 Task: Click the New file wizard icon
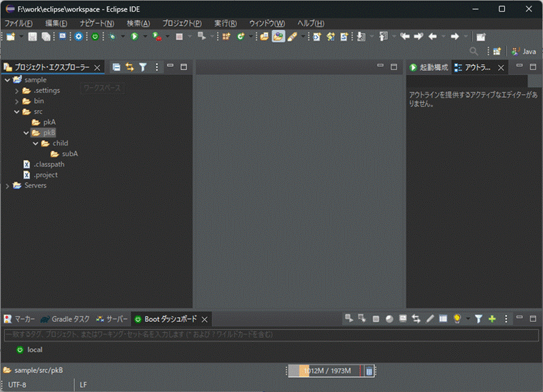(11, 37)
